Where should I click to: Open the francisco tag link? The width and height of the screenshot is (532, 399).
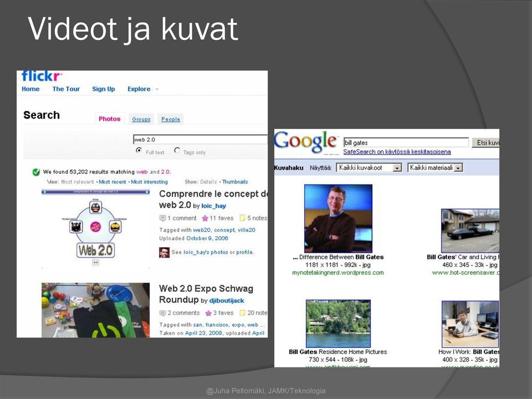coord(217,325)
